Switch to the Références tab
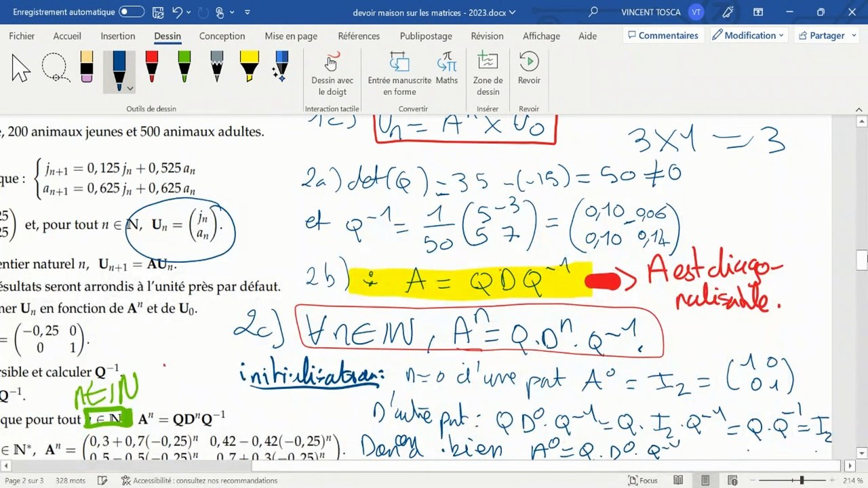Screen dimensions: 868x488 359,36
